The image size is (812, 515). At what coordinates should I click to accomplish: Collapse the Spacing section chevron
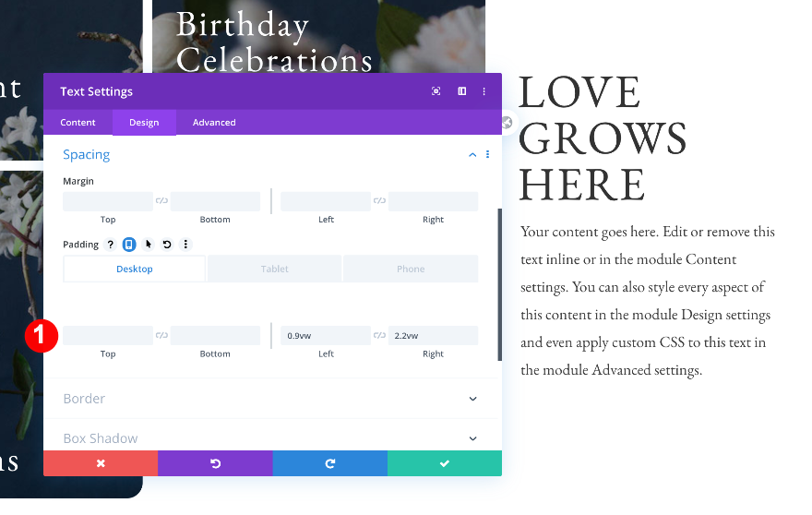click(x=472, y=154)
